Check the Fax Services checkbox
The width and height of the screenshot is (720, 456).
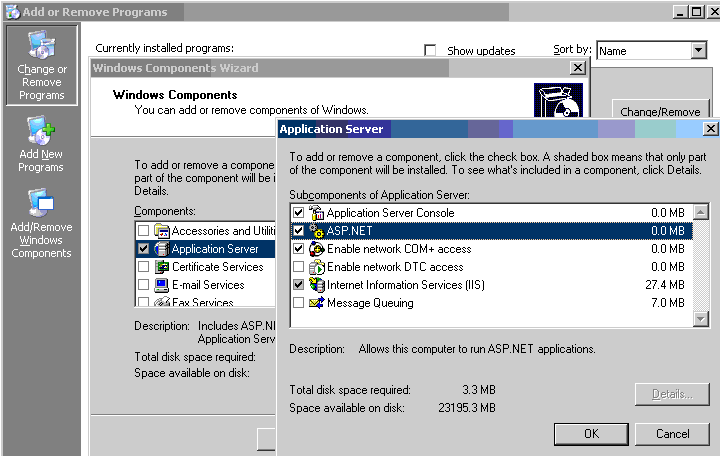[x=144, y=302]
